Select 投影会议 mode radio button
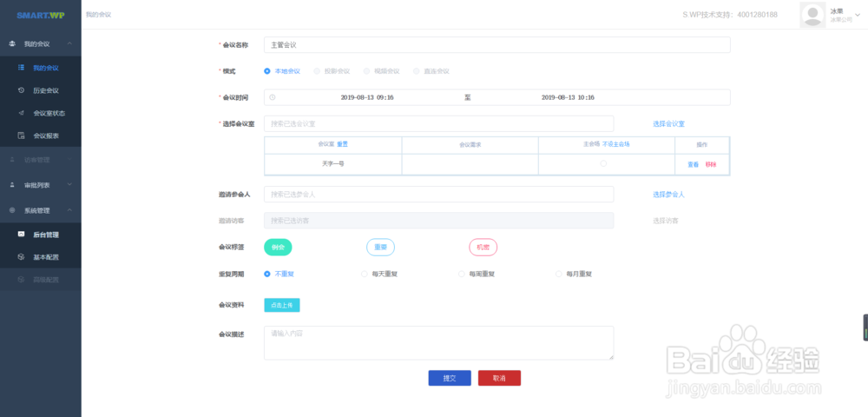 pos(317,71)
